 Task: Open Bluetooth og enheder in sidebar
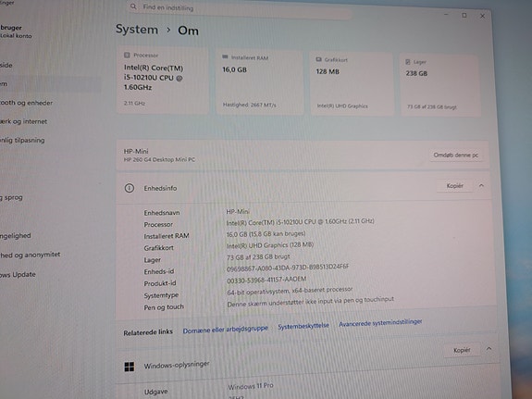[x=26, y=103]
